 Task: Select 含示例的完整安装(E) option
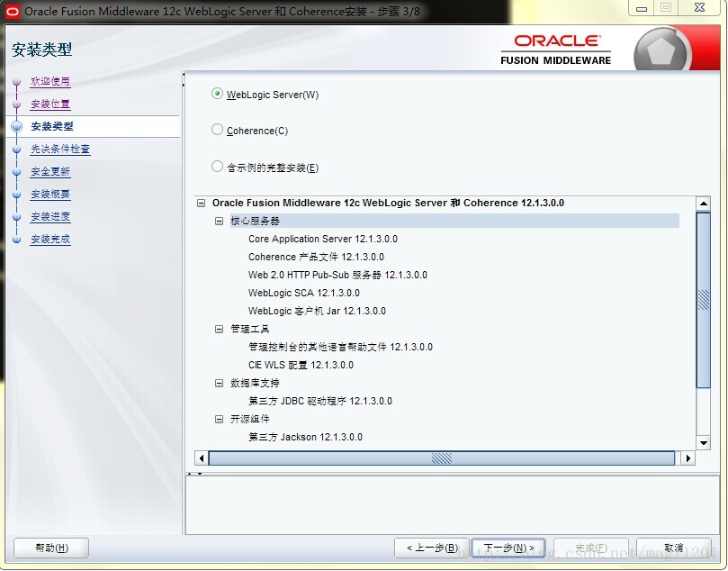point(217,167)
